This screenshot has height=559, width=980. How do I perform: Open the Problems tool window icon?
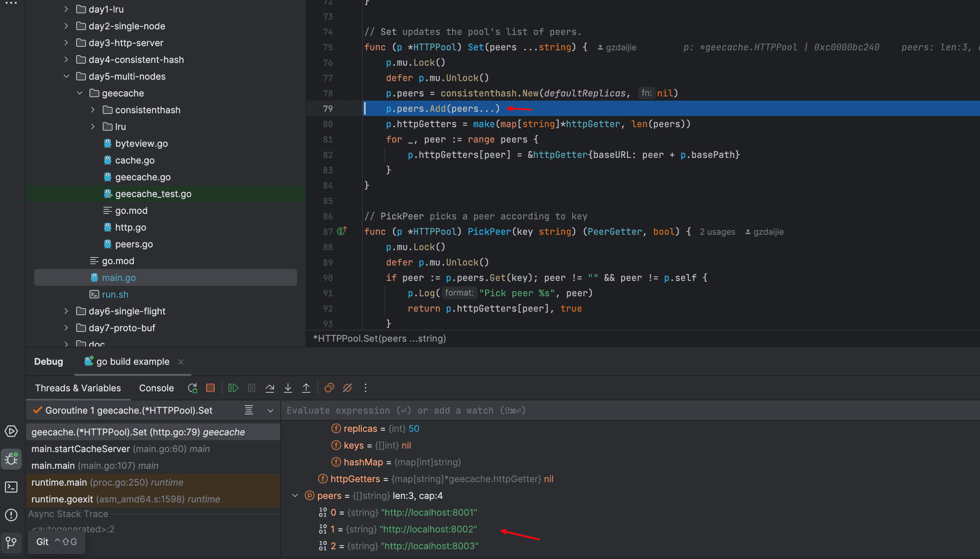pyautogui.click(x=11, y=515)
